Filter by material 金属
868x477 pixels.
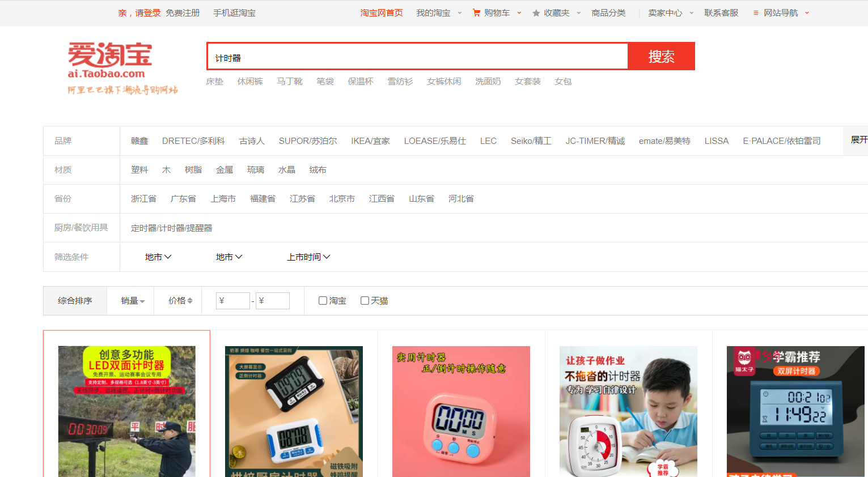(225, 170)
